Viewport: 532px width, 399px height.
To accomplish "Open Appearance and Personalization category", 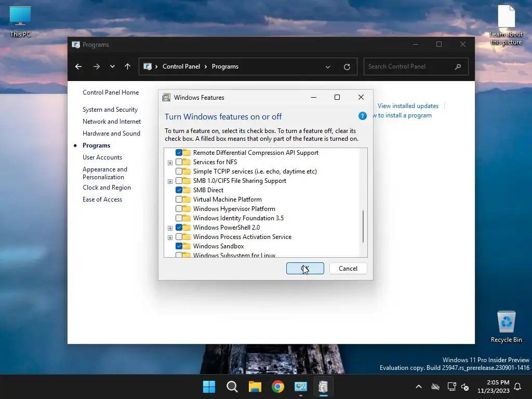I will tap(105, 173).
